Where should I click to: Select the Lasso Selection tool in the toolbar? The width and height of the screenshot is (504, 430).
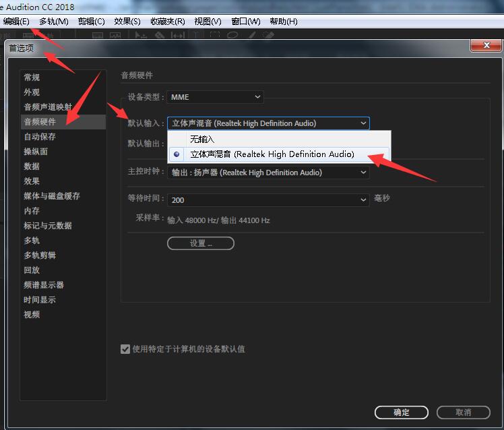click(232, 35)
